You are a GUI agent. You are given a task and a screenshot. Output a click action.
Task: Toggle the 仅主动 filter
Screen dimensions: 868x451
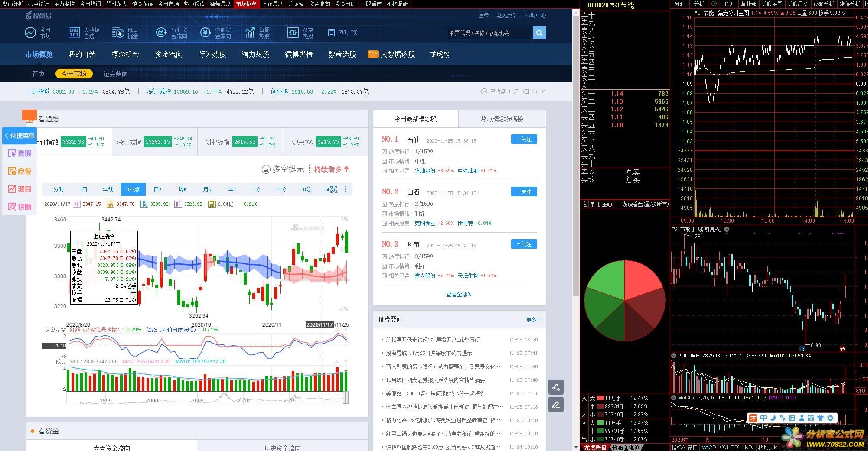(x=605, y=204)
